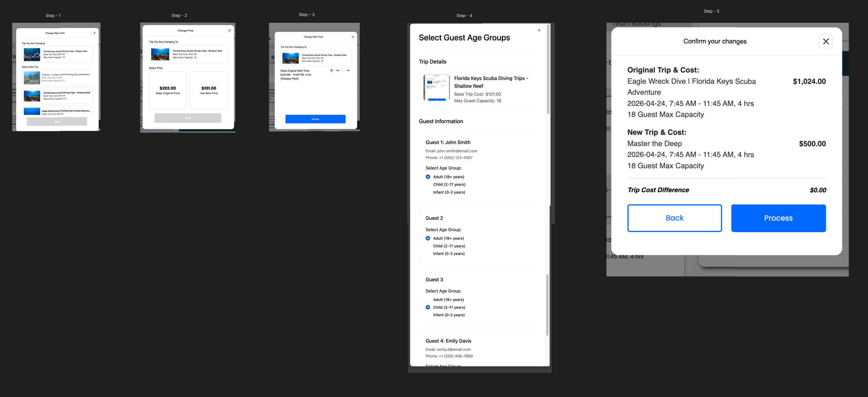Select Yes to keep original start time
The image size is (868, 397).
pyautogui.click(x=331, y=71)
